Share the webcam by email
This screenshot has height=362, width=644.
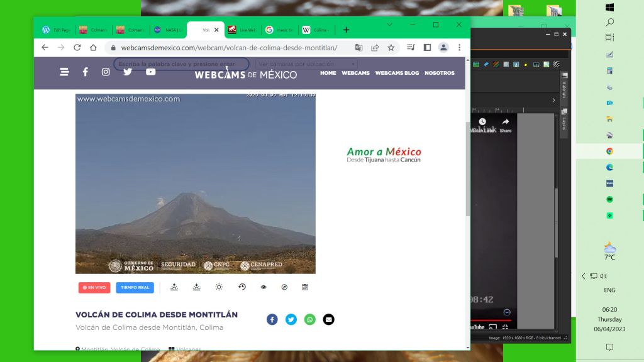[x=328, y=319]
